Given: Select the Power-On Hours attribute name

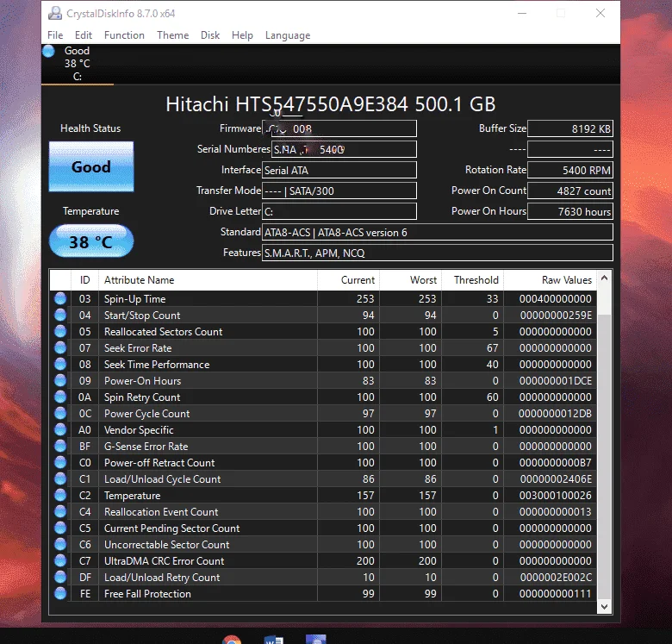Looking at the screenshot, I should (x=143, y=381).
